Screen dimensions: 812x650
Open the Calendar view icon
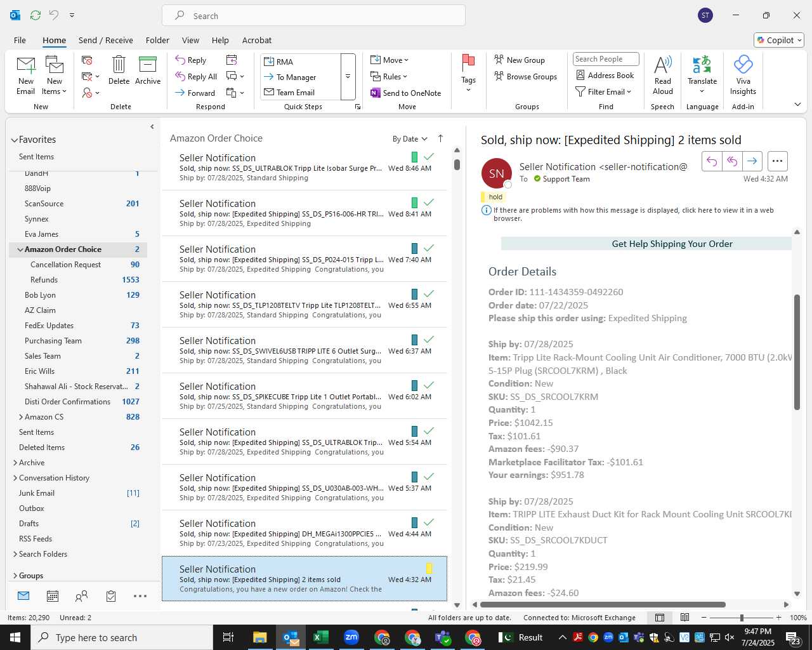53,596
